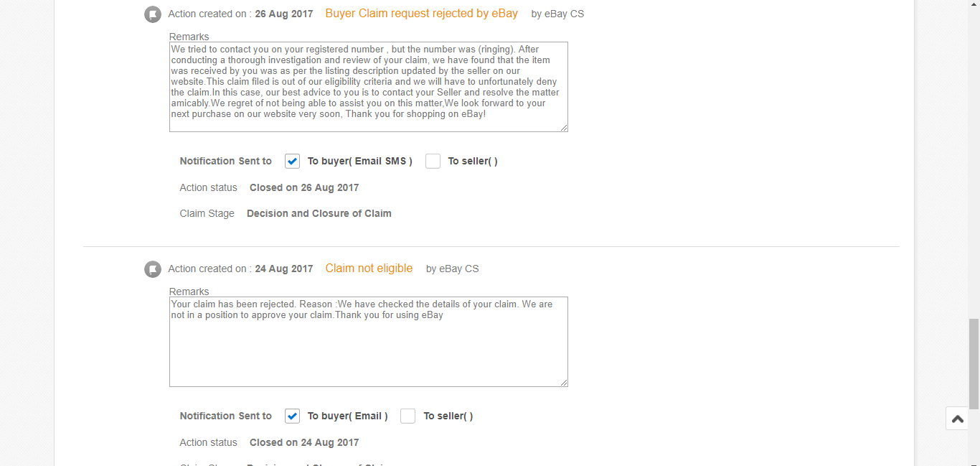Click the page's vertical scrollbar thumb

(974, 363)
